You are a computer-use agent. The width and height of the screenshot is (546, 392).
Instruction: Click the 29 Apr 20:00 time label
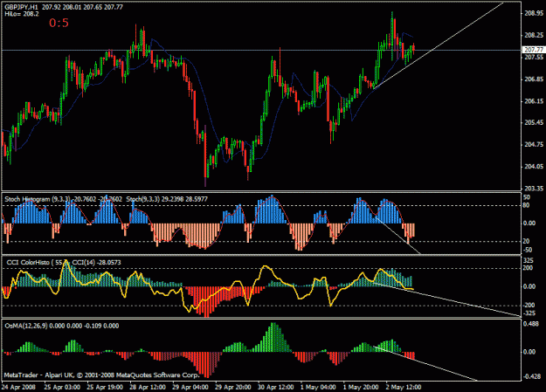(232, 387)
